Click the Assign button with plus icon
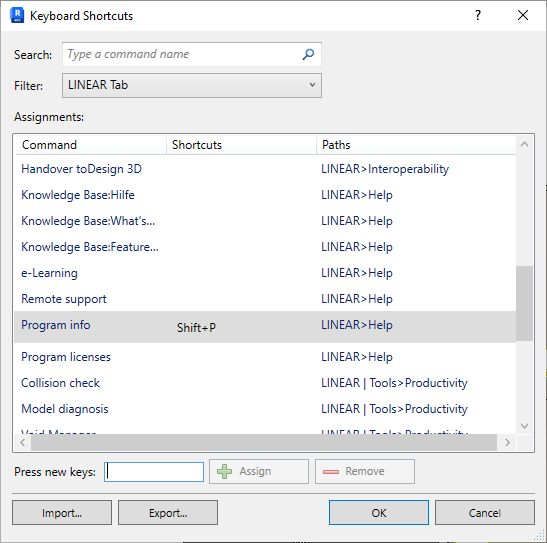This screenshot has height=543, width=547. [x=259, y=472]
